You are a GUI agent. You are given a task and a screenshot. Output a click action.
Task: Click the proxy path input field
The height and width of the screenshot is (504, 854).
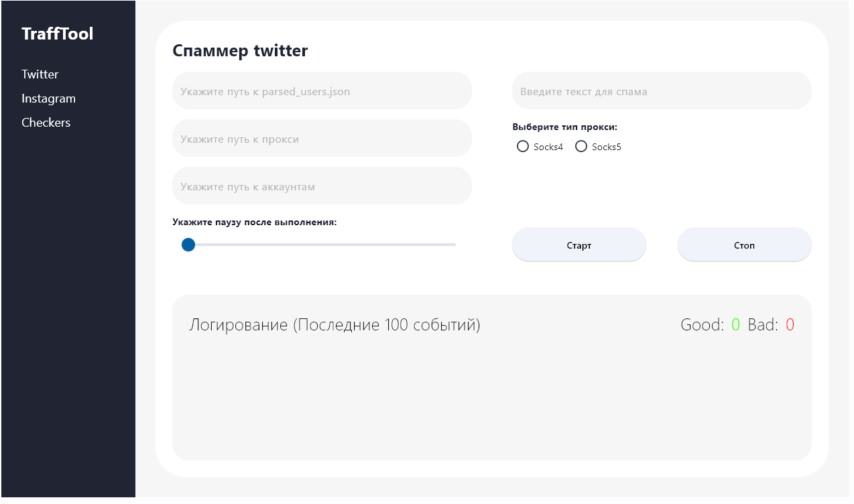[x=322, y=139]
